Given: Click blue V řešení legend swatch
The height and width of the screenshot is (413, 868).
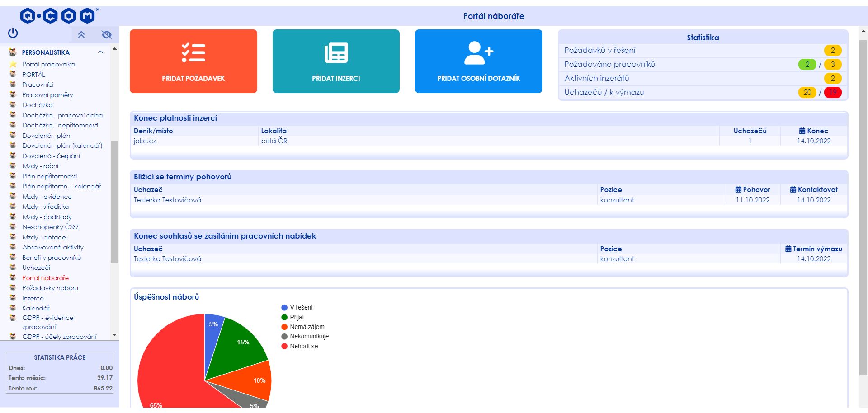Looking at the screenshot, I should pyautogui.click(x=284, y=307).
